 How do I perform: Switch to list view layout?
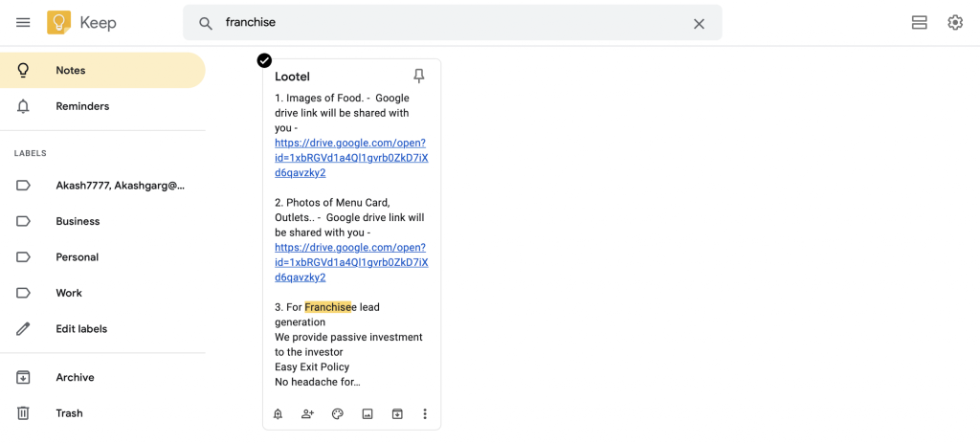click(919, 23)
